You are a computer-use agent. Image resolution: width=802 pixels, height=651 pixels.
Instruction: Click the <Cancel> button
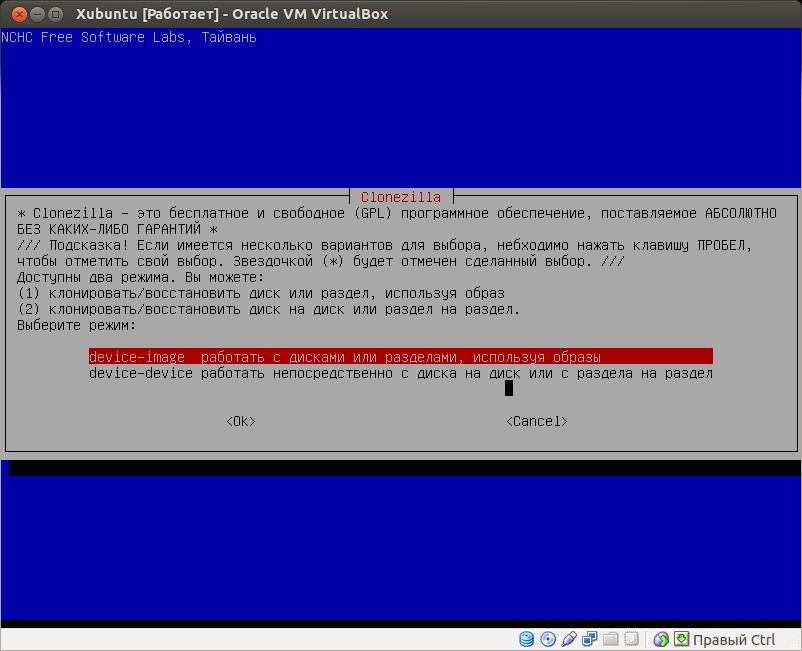[x=537, y=421]
